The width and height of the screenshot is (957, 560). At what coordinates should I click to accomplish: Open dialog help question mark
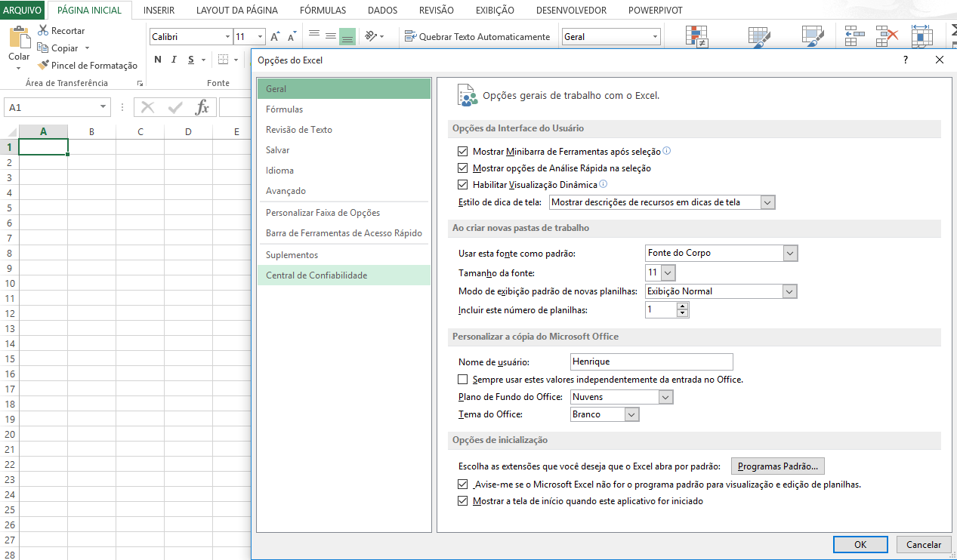[x=906, y=60]
